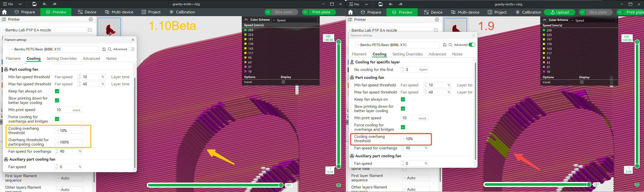Switch to Prepare tab in 1.10Beta window

25,12
